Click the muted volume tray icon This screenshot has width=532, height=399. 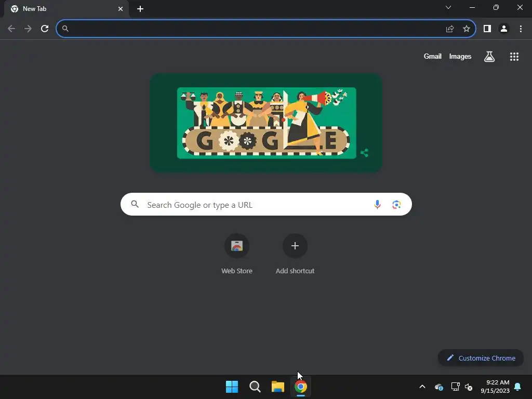pos(469,387)
